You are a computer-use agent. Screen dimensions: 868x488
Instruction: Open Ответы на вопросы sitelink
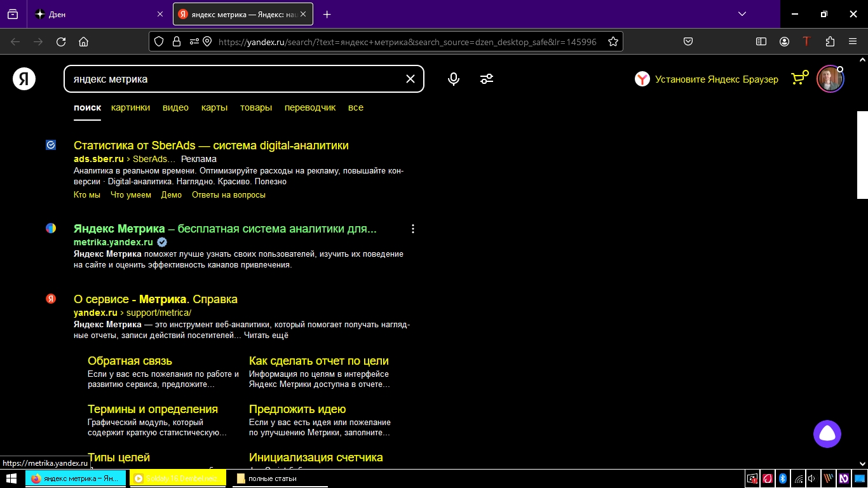click(x=229, y=195)
